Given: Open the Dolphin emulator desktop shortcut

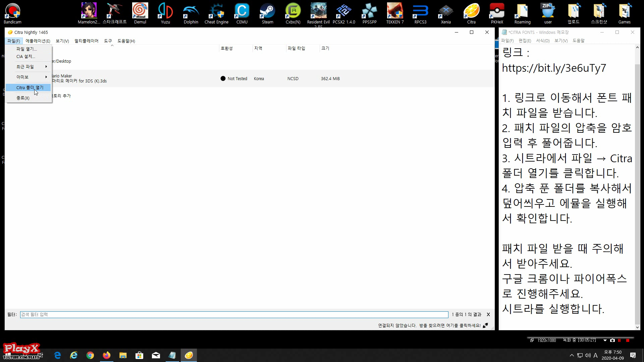Looking at the screenshot, I should point(191,13).
